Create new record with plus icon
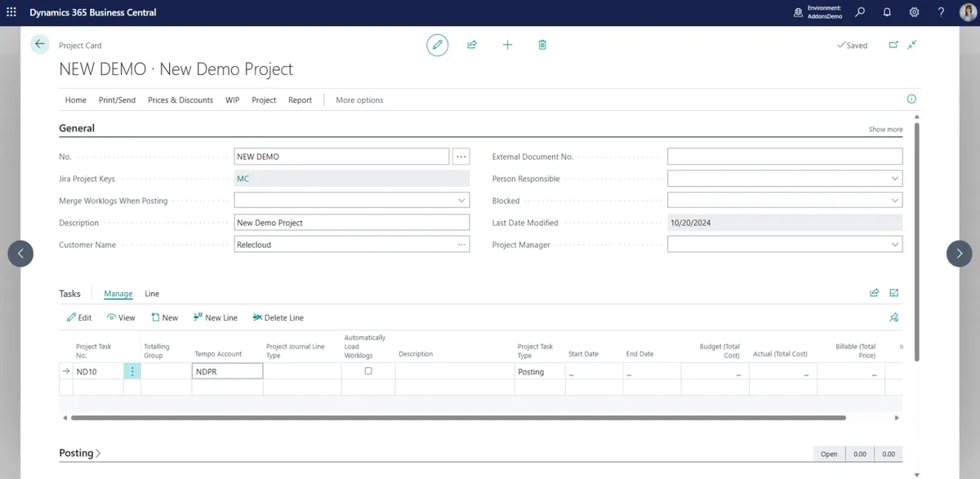 [x=507, y=45]
